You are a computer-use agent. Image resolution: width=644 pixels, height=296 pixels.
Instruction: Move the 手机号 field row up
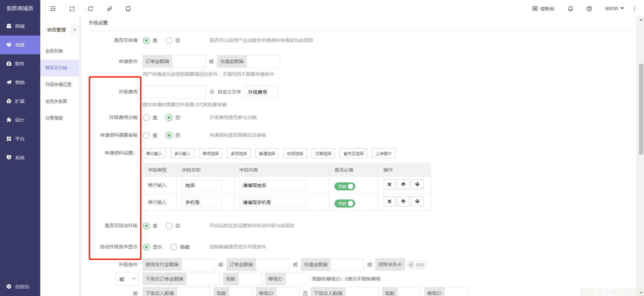click(403, 201)
